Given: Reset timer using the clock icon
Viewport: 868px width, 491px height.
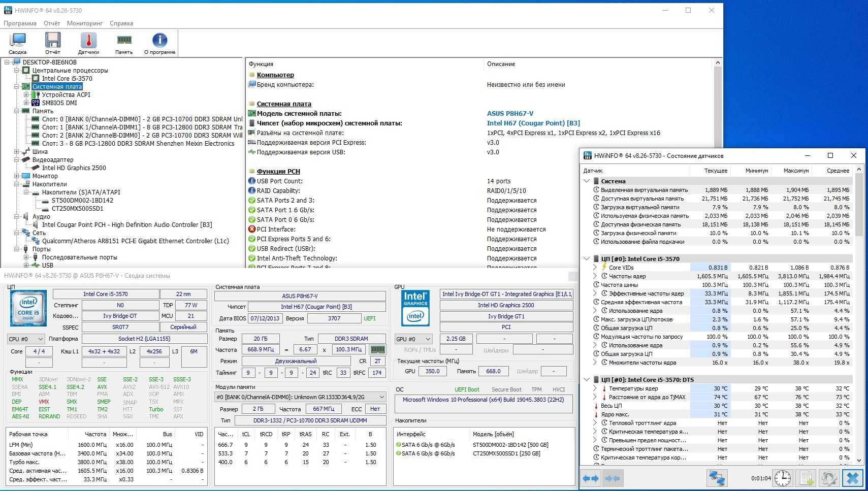Looking at the screenshot, I should [x=782, y=478].
